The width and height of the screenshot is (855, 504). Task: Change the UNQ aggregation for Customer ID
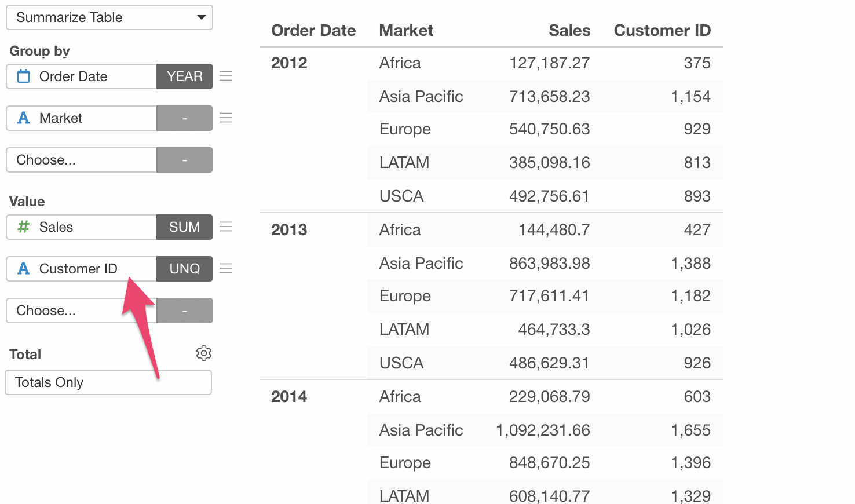click(184, 269)
